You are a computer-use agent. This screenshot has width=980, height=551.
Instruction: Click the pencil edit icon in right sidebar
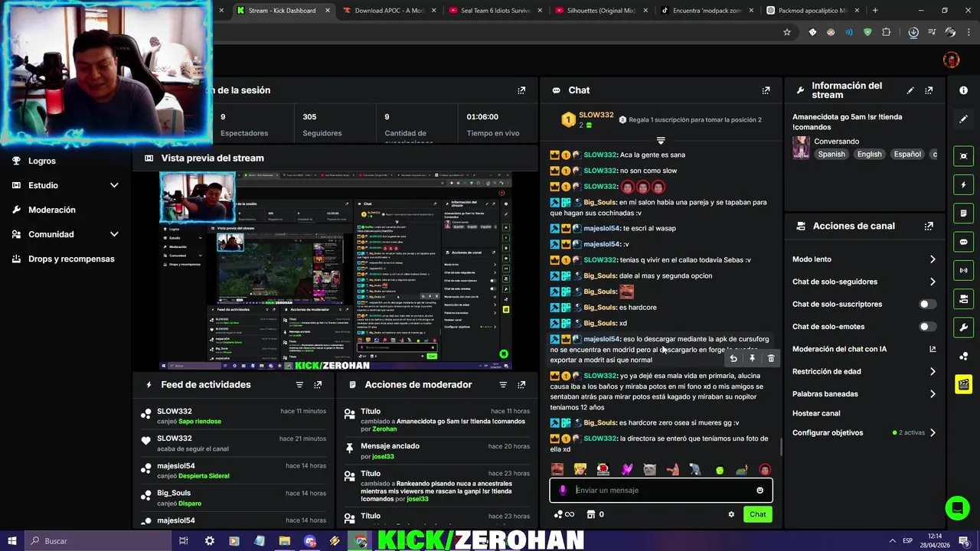[963, 119]
